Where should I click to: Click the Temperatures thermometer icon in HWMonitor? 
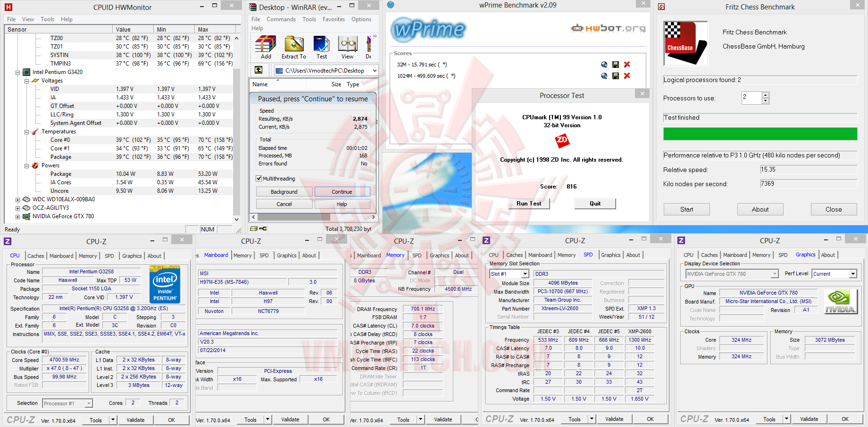35,131
